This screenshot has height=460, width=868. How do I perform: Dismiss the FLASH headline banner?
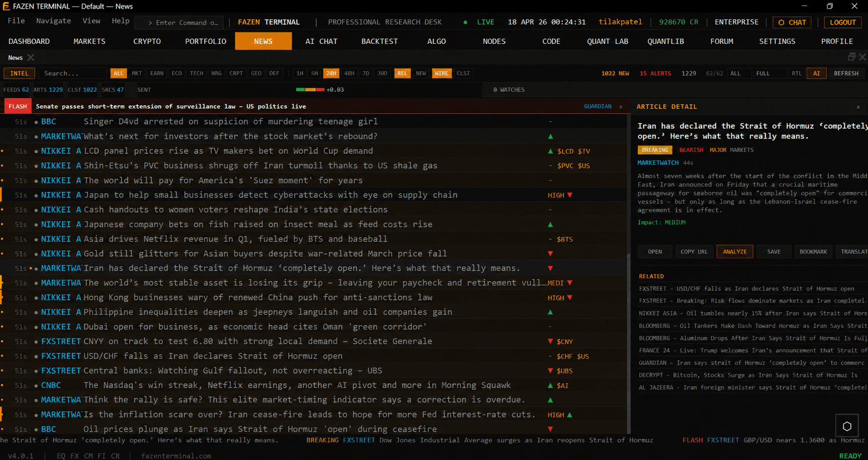coord(621,107)
